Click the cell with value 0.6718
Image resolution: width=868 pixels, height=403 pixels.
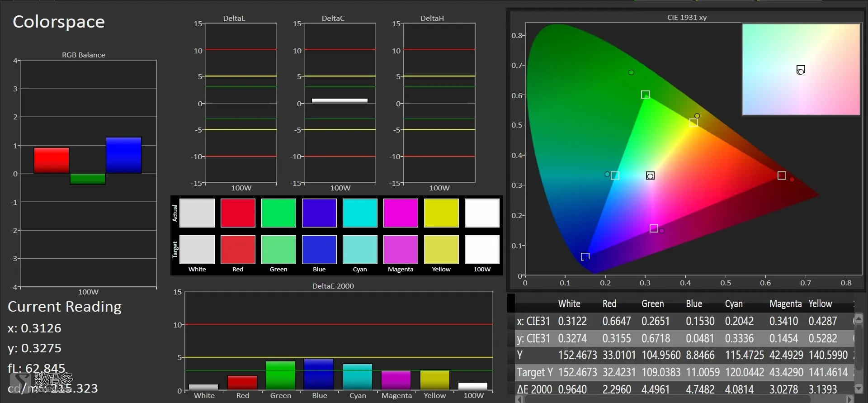tap(656, 338)
